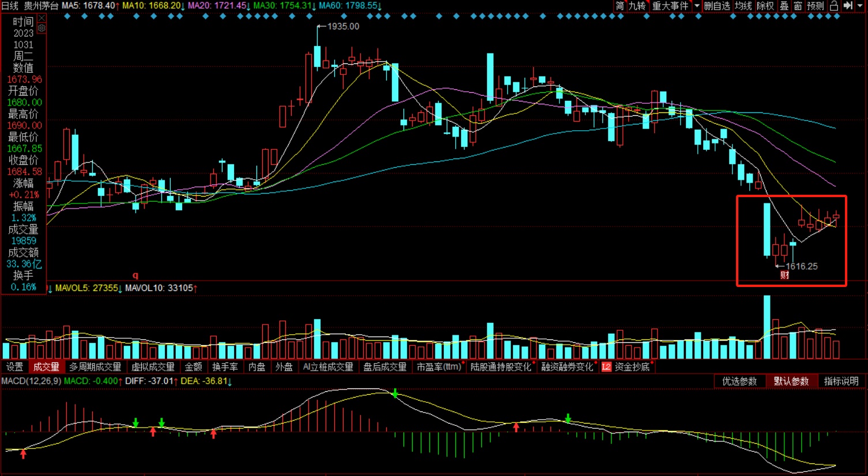The height and width of the screenshot is (476, 868).
Task: Open the AI立桩成交量 tab
Action: (x=328, y=367)
